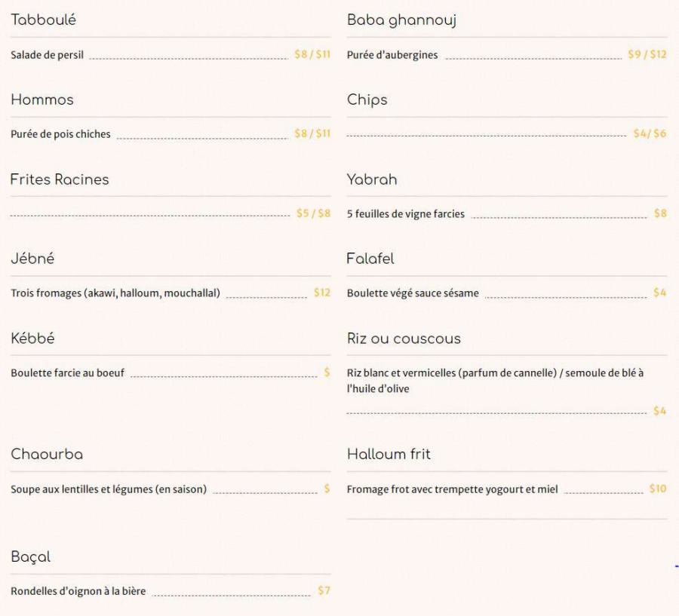Viewport: 679px width, 616px height.
Task: Click the Chaourba heading
Action: [47, 454]
